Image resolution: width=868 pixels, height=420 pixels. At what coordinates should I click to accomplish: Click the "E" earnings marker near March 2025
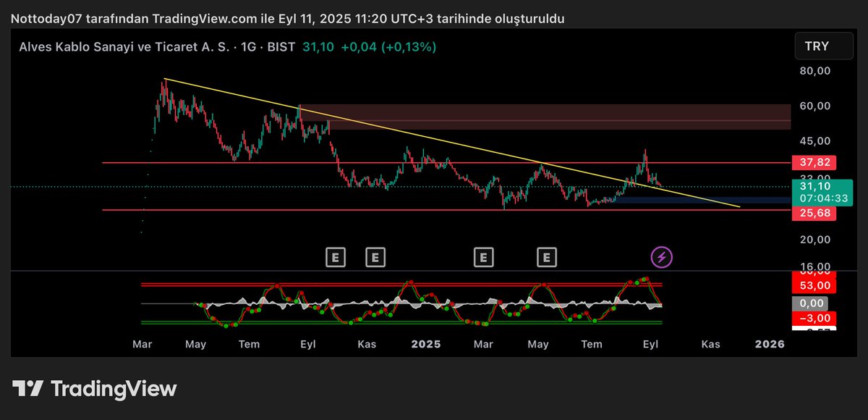pyautogui.click(x=482, y=256)
